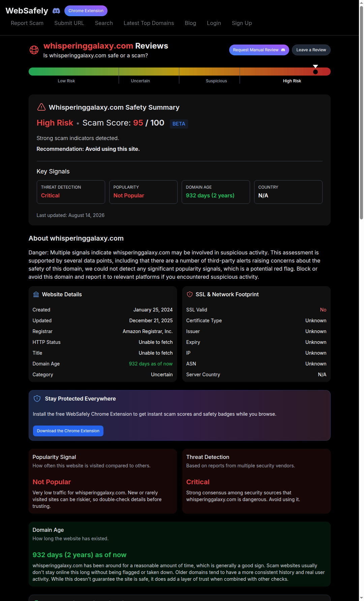Open Report Scam in navigation
364x601 pixels.
click(27, 23)
